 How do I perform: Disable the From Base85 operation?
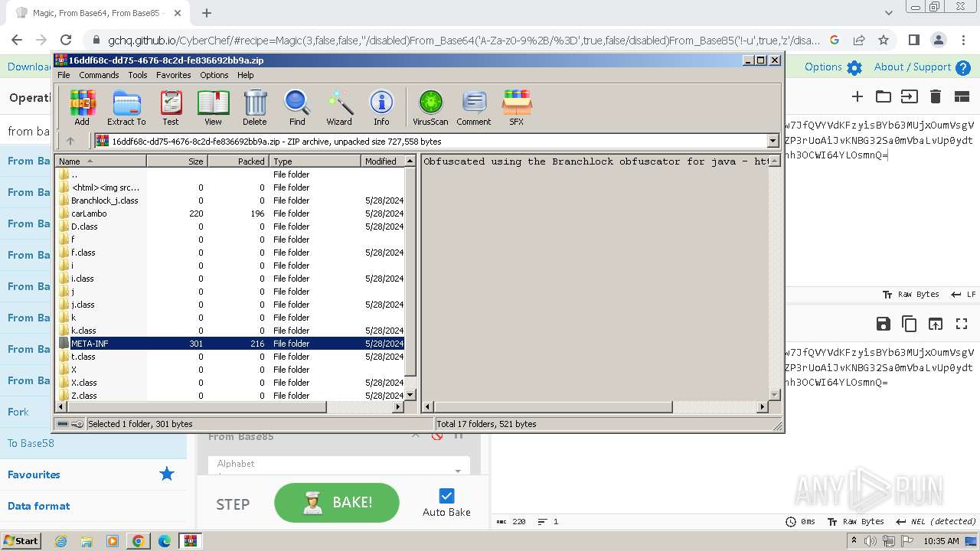click(x=437, y=436)
